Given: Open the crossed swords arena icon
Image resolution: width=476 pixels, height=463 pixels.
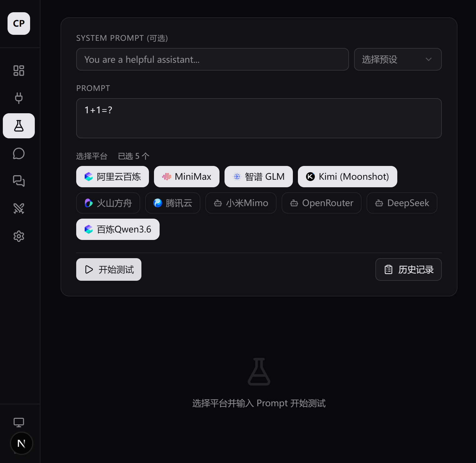Looking at the screenshot, I should click(19, 209).
